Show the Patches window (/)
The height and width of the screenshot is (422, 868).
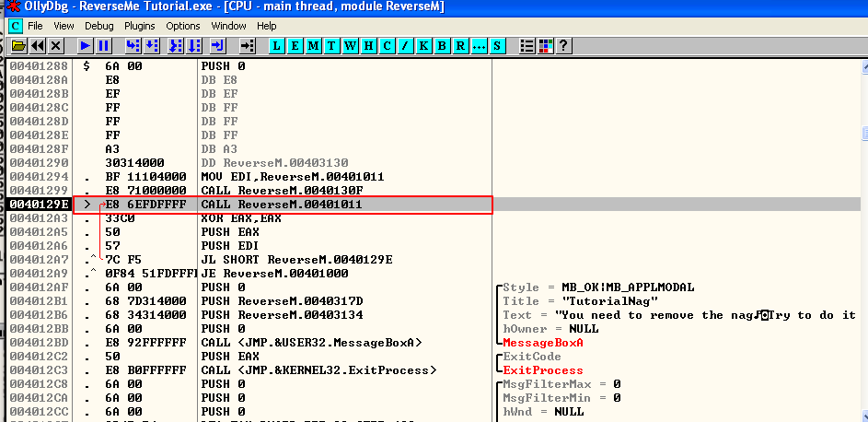(405, 45)
